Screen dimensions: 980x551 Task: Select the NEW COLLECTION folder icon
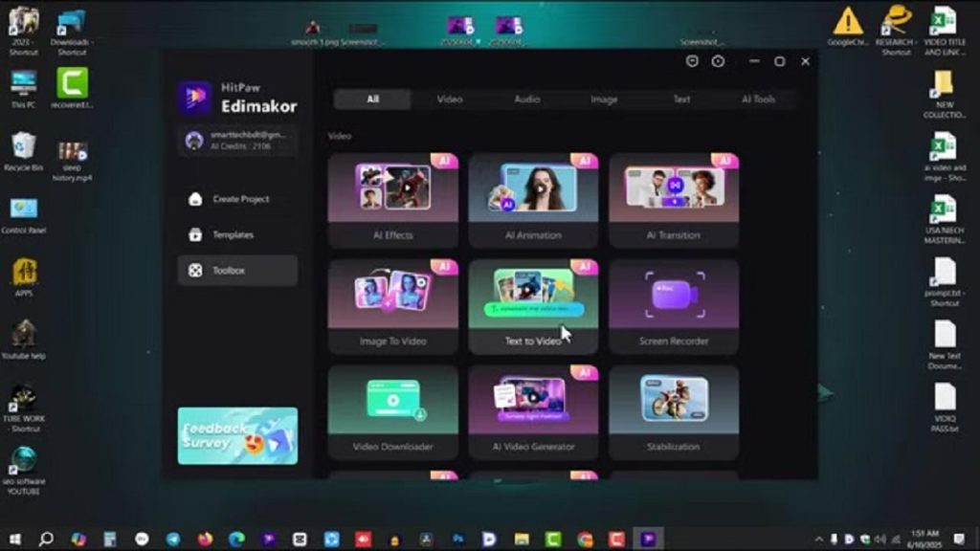click(x=945, y=95)
